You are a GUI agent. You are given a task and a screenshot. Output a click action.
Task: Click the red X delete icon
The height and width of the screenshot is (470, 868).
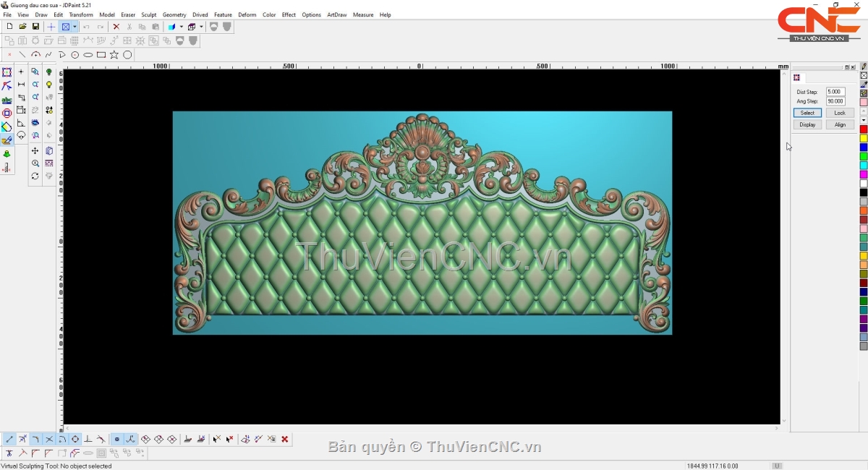point(116,27)
